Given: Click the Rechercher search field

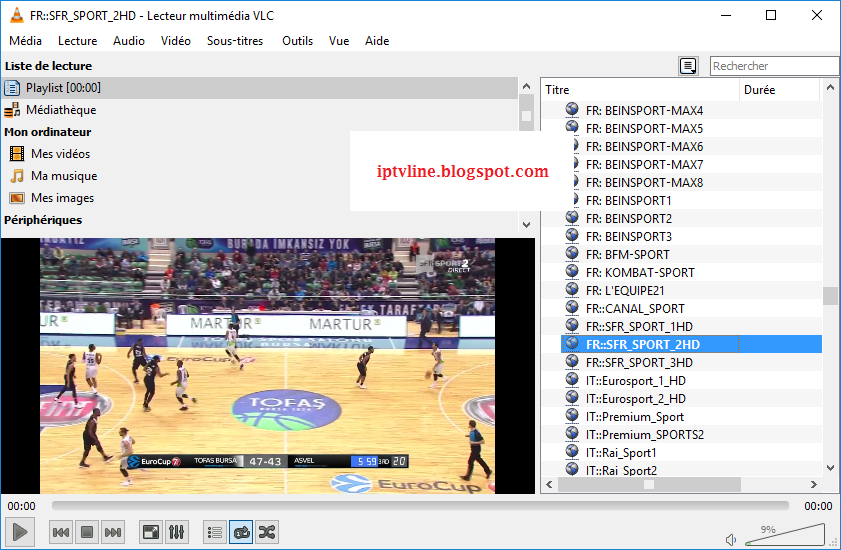Looking at the screenshot, I should (774, 66).
